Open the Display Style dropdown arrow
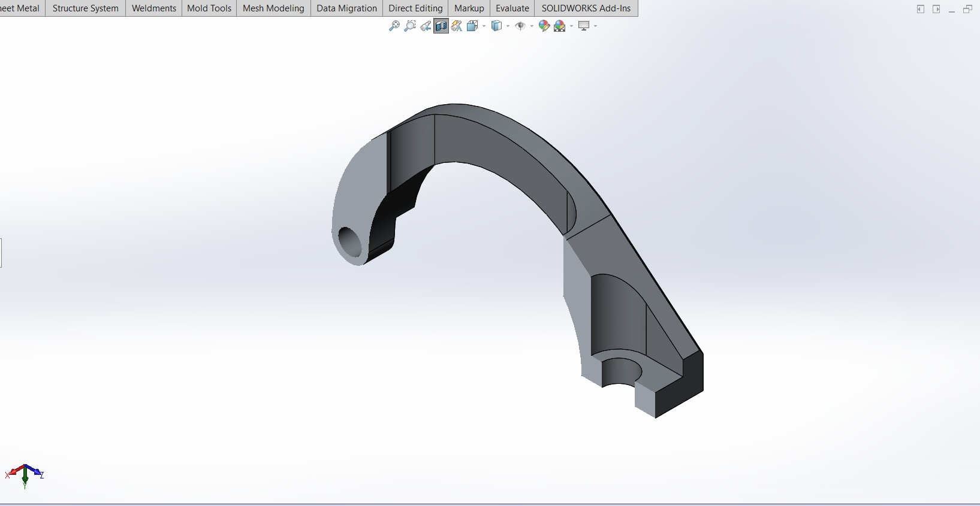980x506 pixels. point(508,26)
